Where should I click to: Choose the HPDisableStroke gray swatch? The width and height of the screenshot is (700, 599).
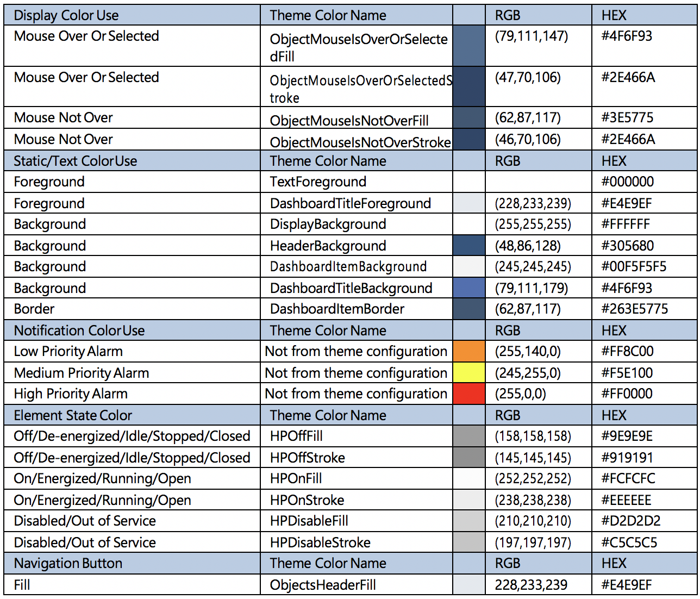click(x=468, y=542)
